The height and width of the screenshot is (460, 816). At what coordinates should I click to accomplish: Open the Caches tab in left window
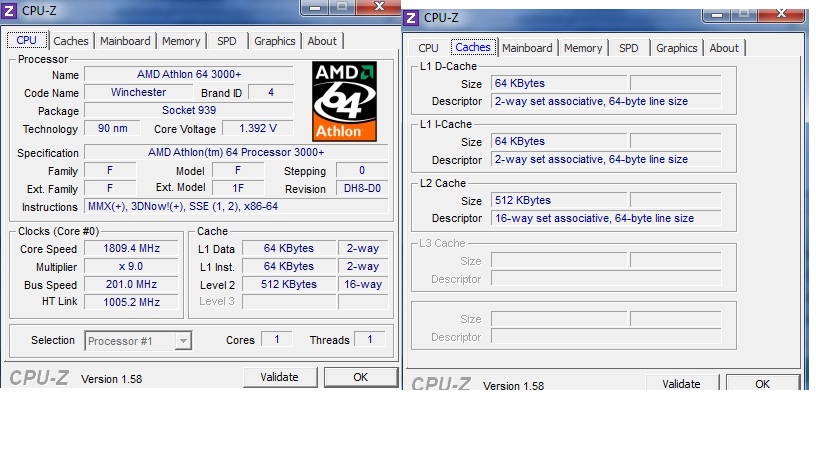71,41
